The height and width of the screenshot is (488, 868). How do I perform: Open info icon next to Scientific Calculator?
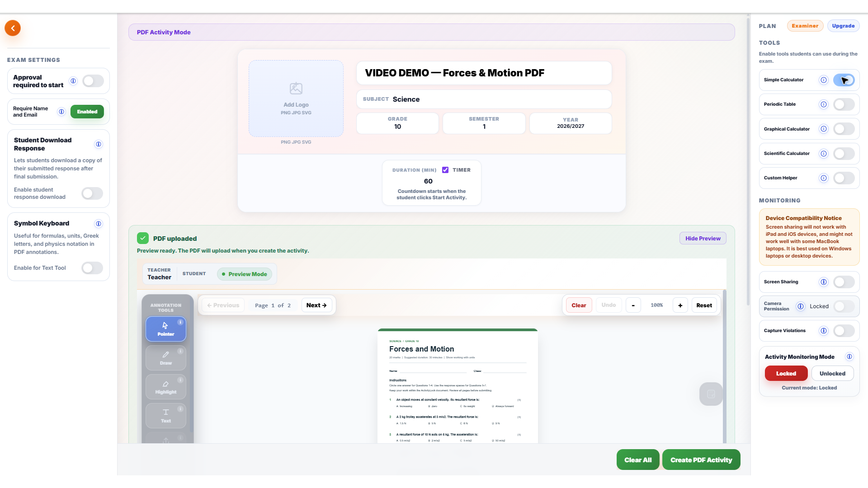824,154
